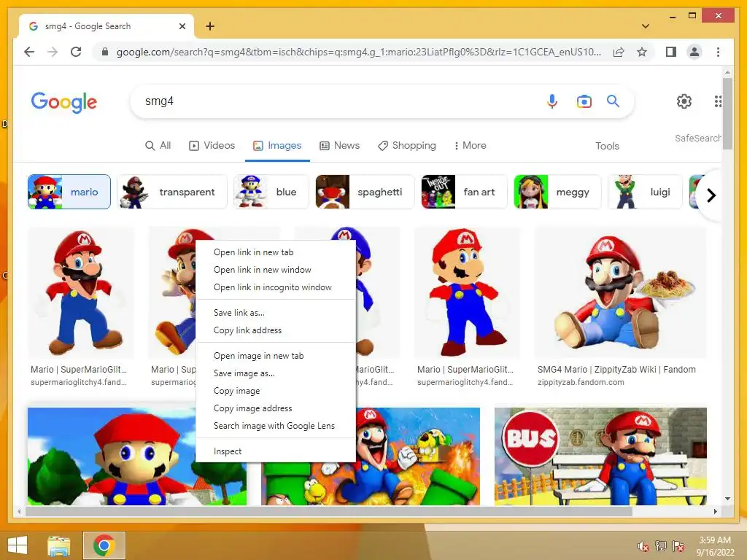Click the horizontal scrollbar thumb

coord(329,511)
